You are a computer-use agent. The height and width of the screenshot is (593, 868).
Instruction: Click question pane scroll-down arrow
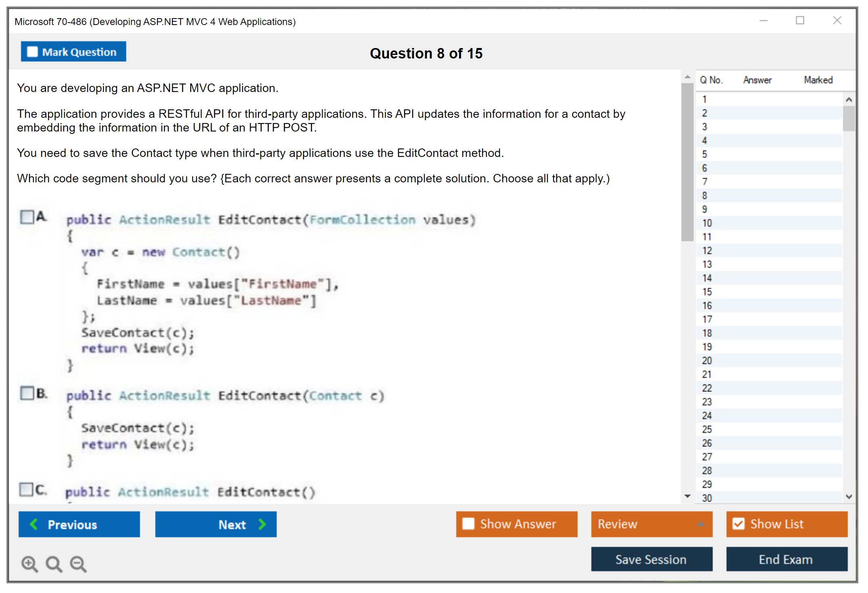pyautogui.click(x=687, y=496)
